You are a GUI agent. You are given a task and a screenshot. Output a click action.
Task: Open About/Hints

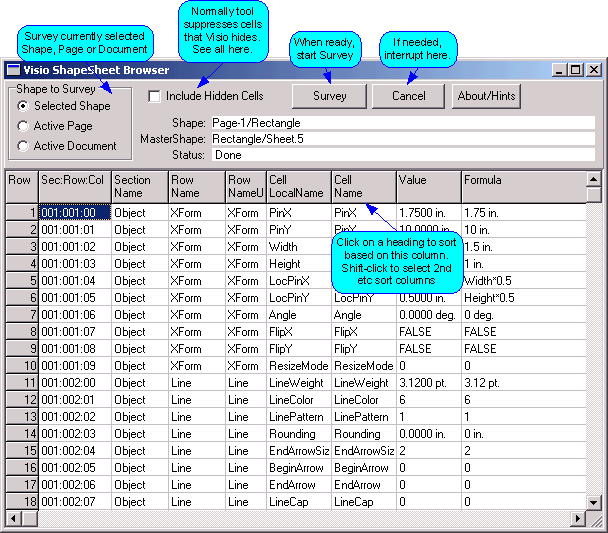486,96
